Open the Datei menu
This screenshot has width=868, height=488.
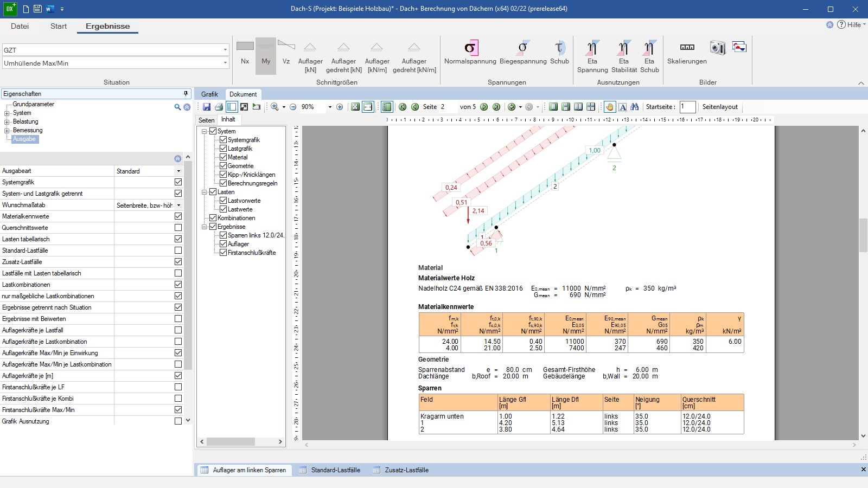(x=20, y=26)
